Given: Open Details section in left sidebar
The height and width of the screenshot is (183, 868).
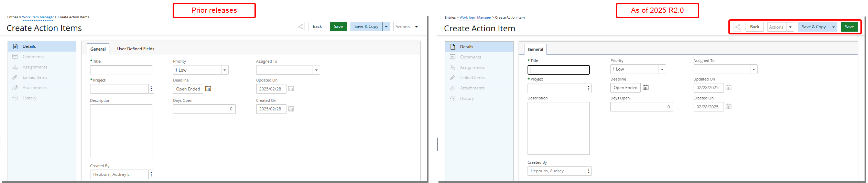Looking at the screenshot, I should click(x=42, y=46).
